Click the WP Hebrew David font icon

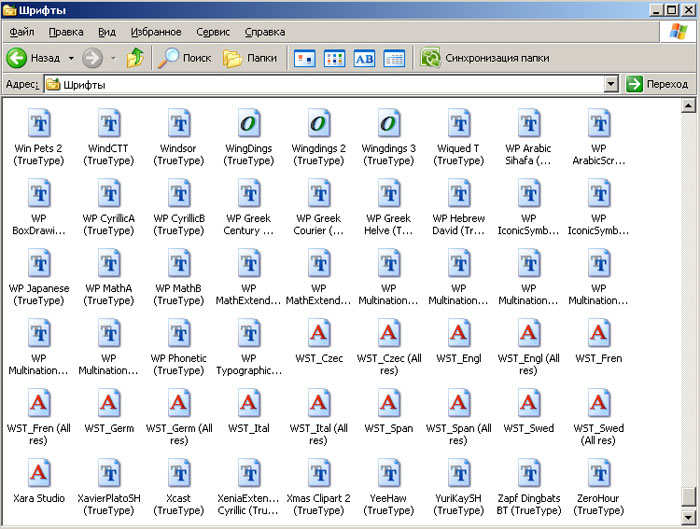pos(459,194)
